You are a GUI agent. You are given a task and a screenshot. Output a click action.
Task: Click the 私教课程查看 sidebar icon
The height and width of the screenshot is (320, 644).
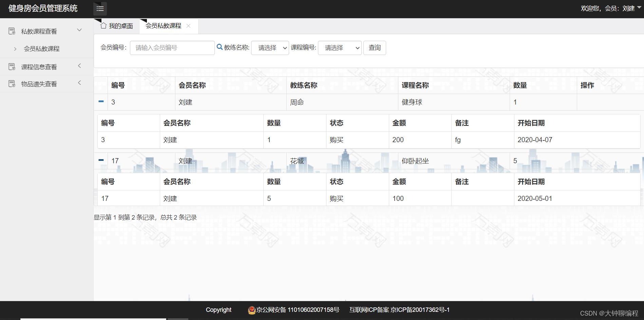pos(12,31)
